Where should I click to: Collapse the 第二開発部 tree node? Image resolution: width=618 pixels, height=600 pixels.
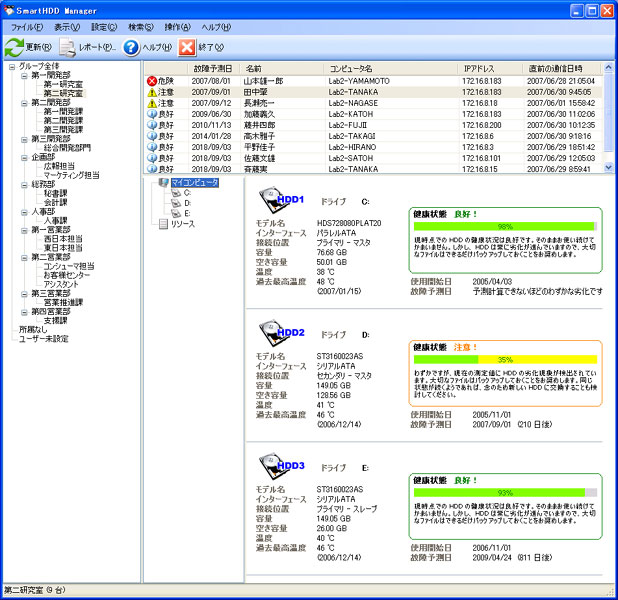[24, 103]
